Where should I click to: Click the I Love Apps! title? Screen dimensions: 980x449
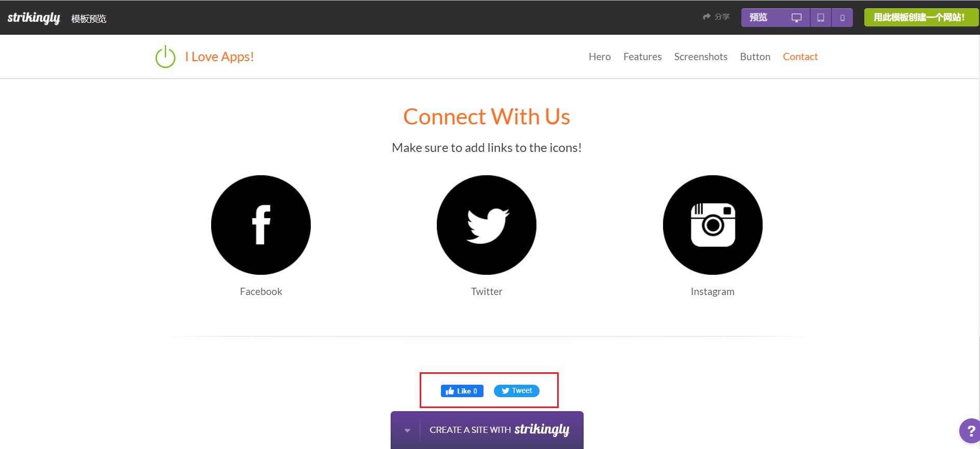[x=219, y=57]
